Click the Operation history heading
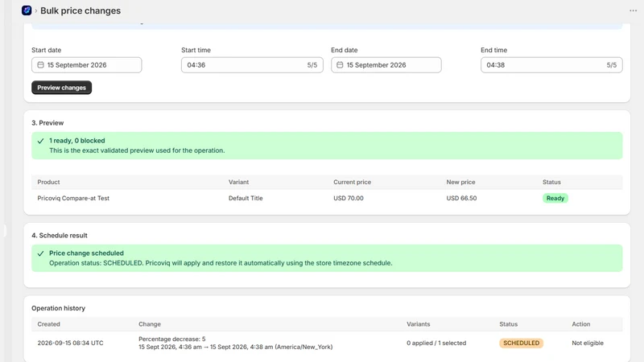 pyautogui.click(x=58, y=308)
